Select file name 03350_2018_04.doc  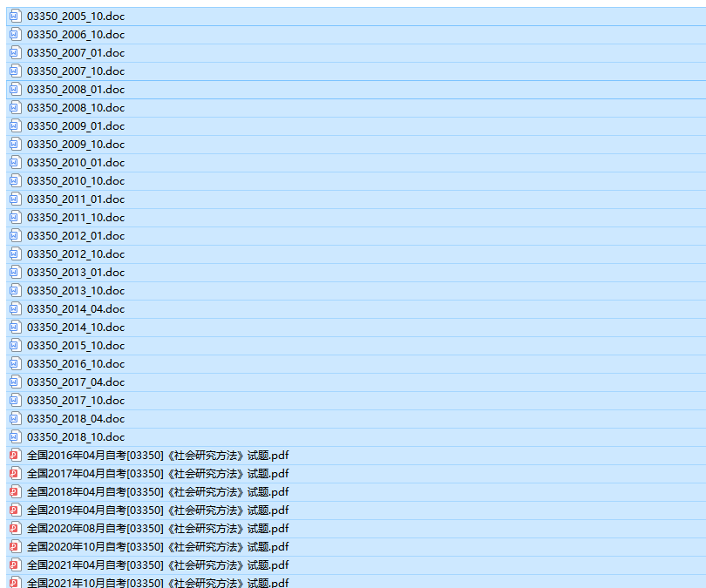(x=76, y=419)
